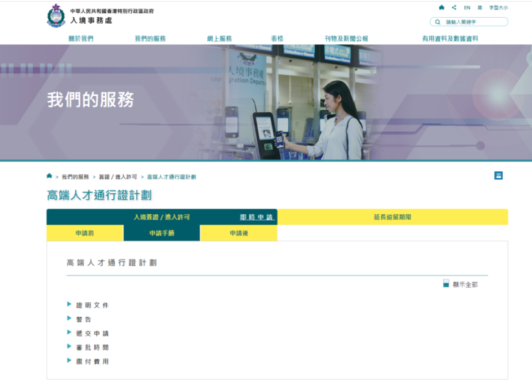Screen dimensions: 532x392
Task: Click the print icon beside the breadcrumb row
Action: [x=499, y=176]
